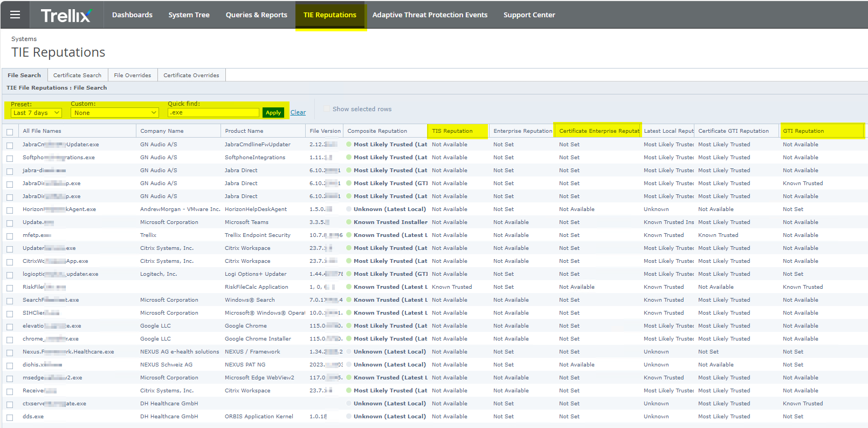Open the hamburger navigation menu
868x428 pixels.
coord(15,15)
